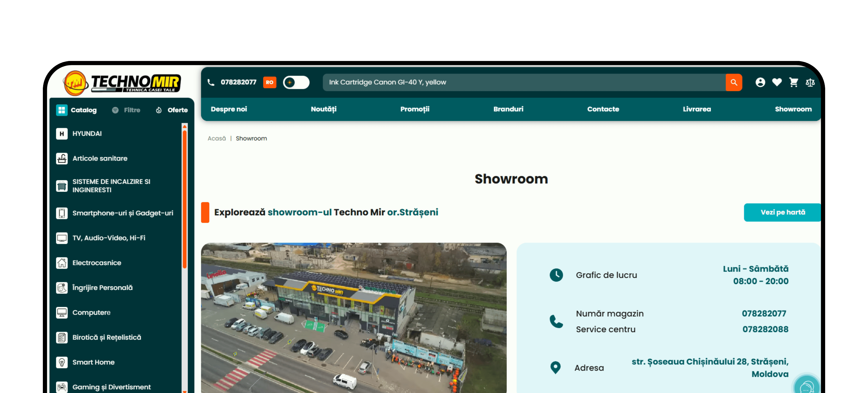Go to Acasă breadcrumb link
The width and height of the screenshot is (868, 393).
pyautogui.click(x=217, y=138)
